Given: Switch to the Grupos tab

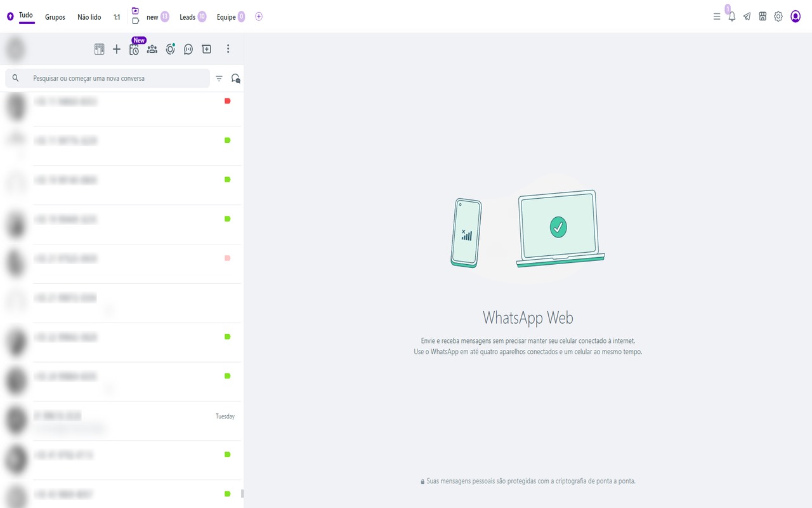Looking at the screenshot, I should [x=55, y=17].
